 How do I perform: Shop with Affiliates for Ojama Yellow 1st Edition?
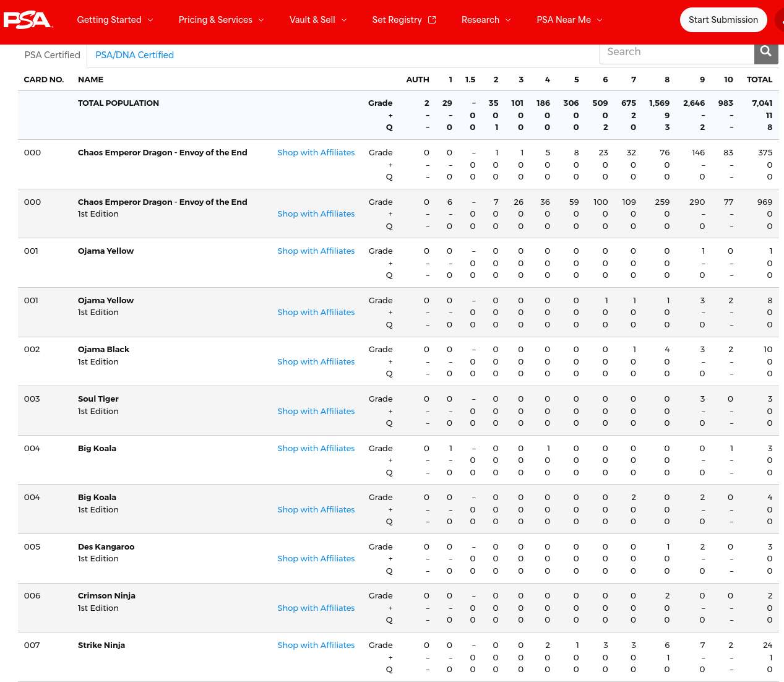[x=316, y=312]
